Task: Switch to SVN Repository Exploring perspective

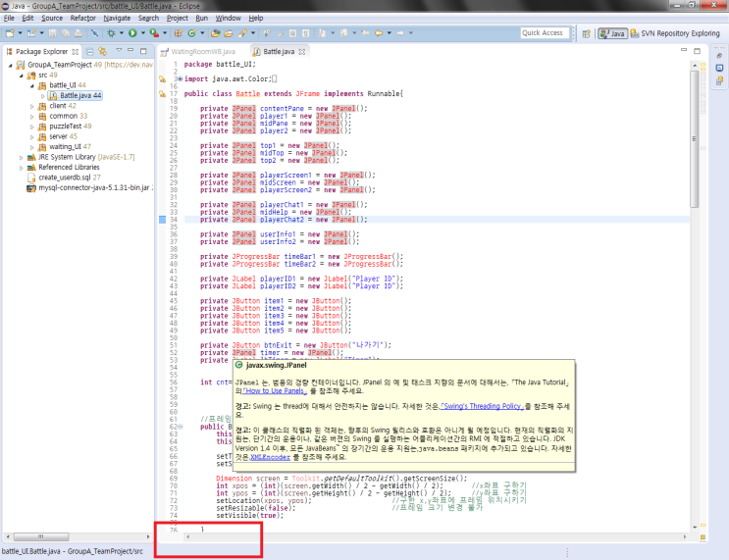Action: pyautogui.click(x=675, y=33)
